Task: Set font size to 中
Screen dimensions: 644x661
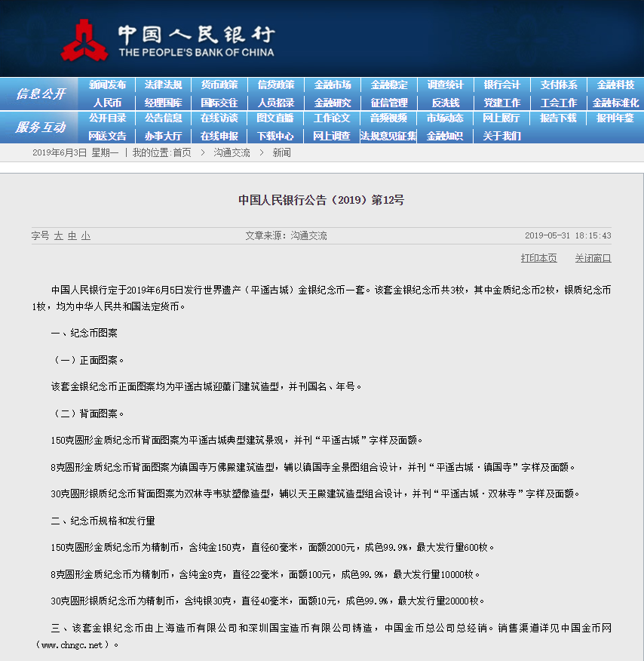Action: (x=72, y=235)
